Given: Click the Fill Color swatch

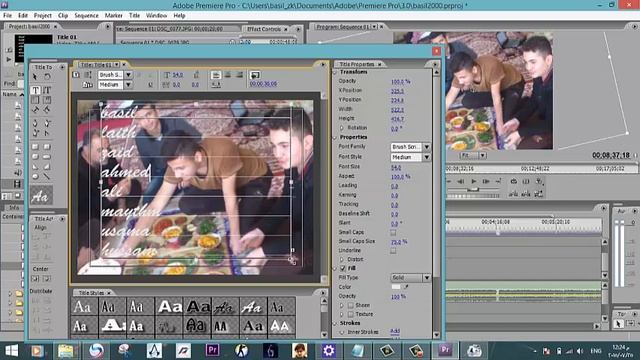Looking at the screenshot, I should (396, 287).
